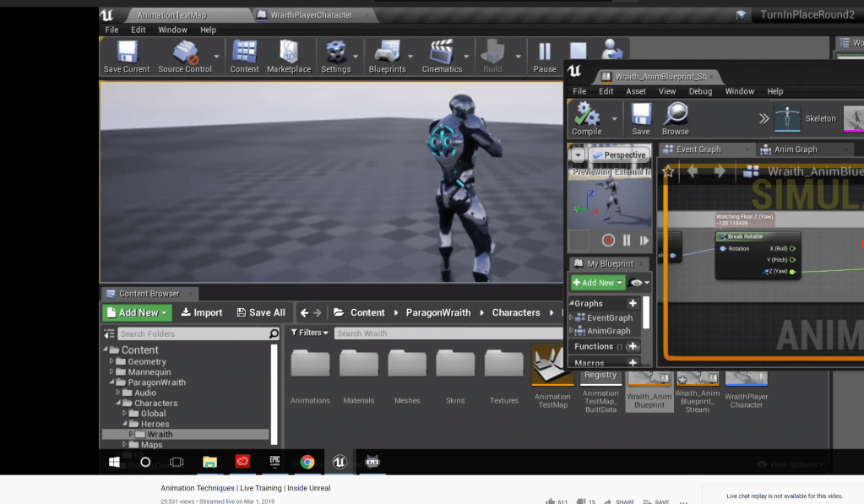
Task: Click the Compile icon in the blueprint toolbar
Action: point(586,115)
